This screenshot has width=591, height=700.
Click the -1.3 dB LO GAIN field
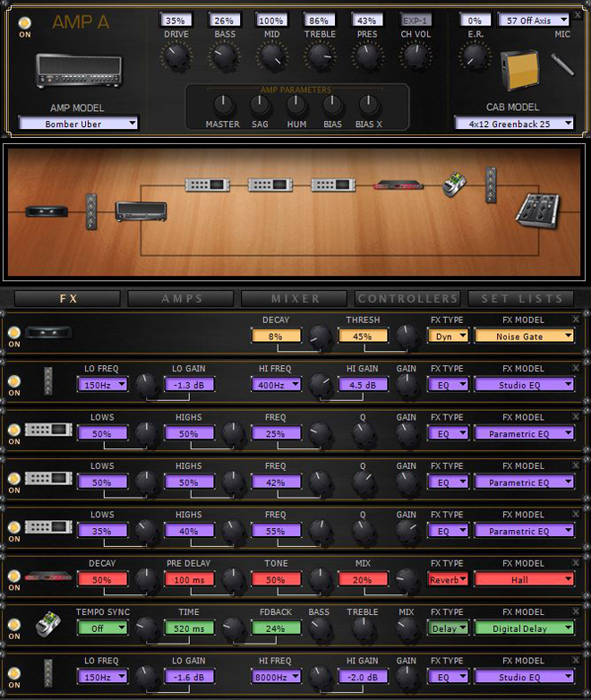tap(189, 384)
